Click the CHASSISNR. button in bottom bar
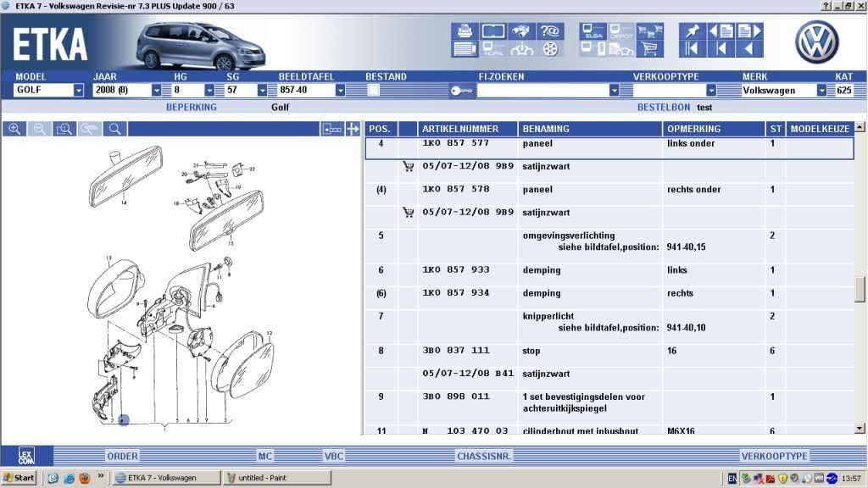The image size is (868, 488). (x=484, y=456)
